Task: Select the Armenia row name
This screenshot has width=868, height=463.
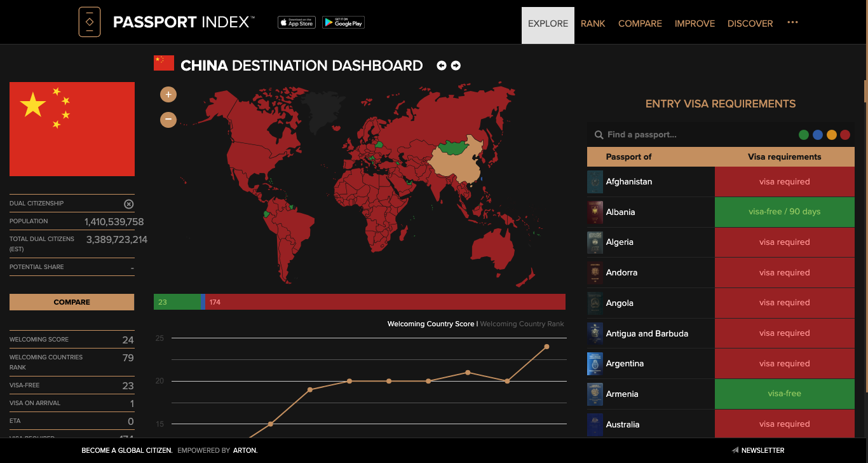Action: click(x=622, y=394)
